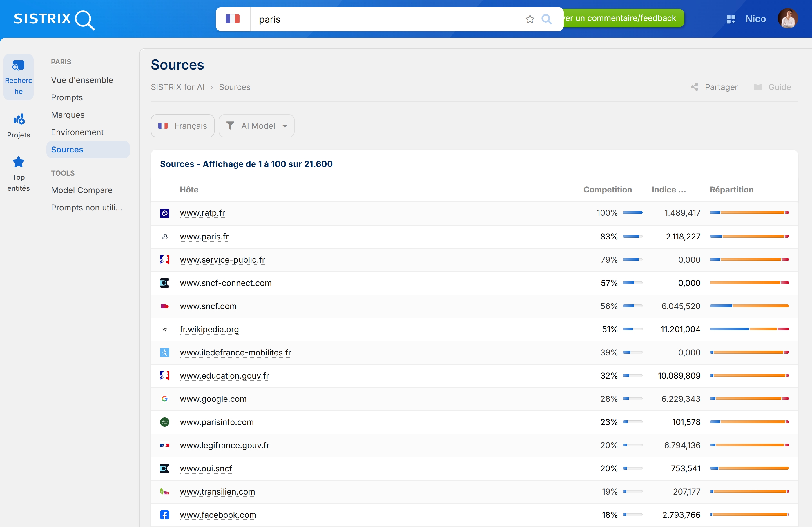Open the Model Compare tool
Image resolution: width=812 pixels, height=527 pixels.
(81, 190)
